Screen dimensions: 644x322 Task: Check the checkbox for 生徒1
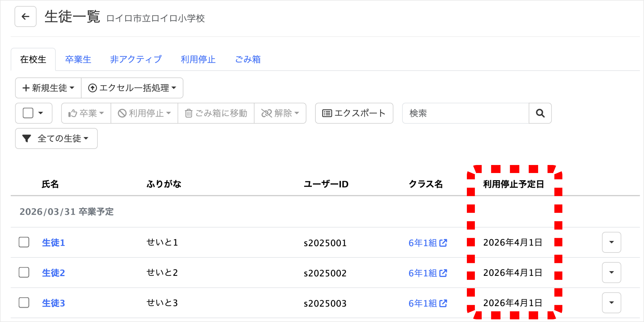(x=24, y=242)
